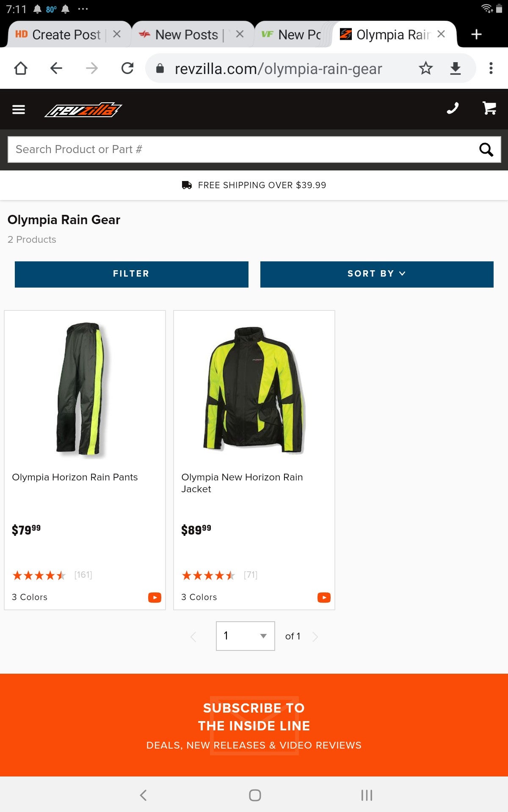
Task: Open the Filter options
Action: tap(131, 274)
